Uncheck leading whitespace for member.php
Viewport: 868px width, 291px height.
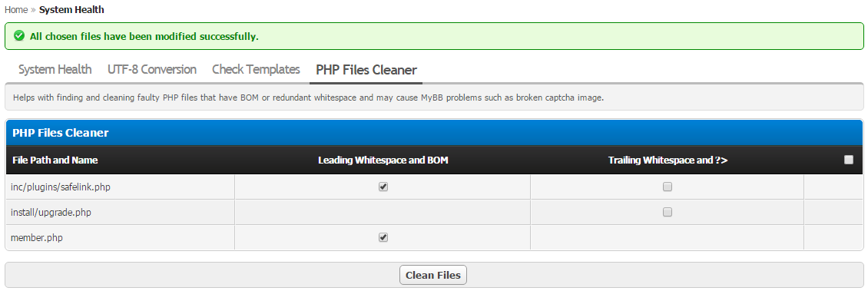(383, 237)
